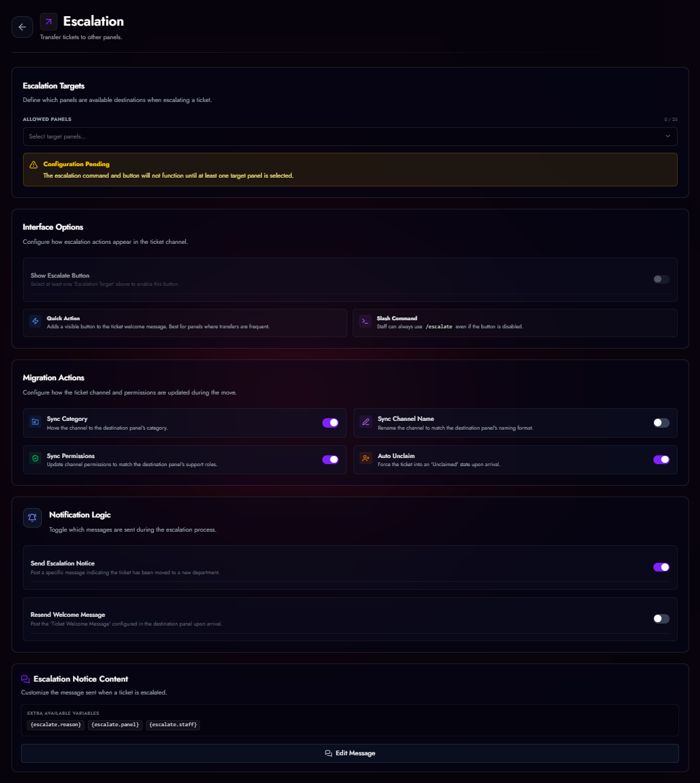This screenshot has height=783, width=700.
Task: Click the Escalation Notice Content chat icon
Action: pyautogui.click(x=26, y=679)
